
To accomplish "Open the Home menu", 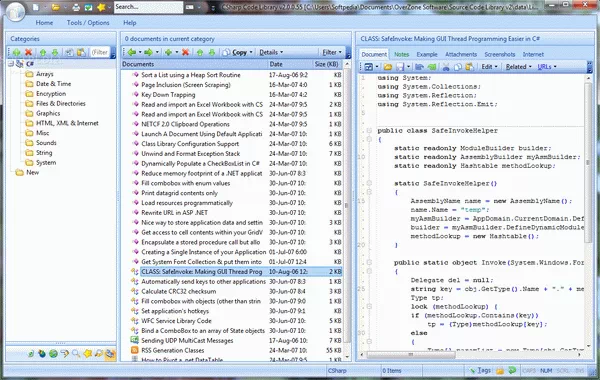I will tap(44, 23).
